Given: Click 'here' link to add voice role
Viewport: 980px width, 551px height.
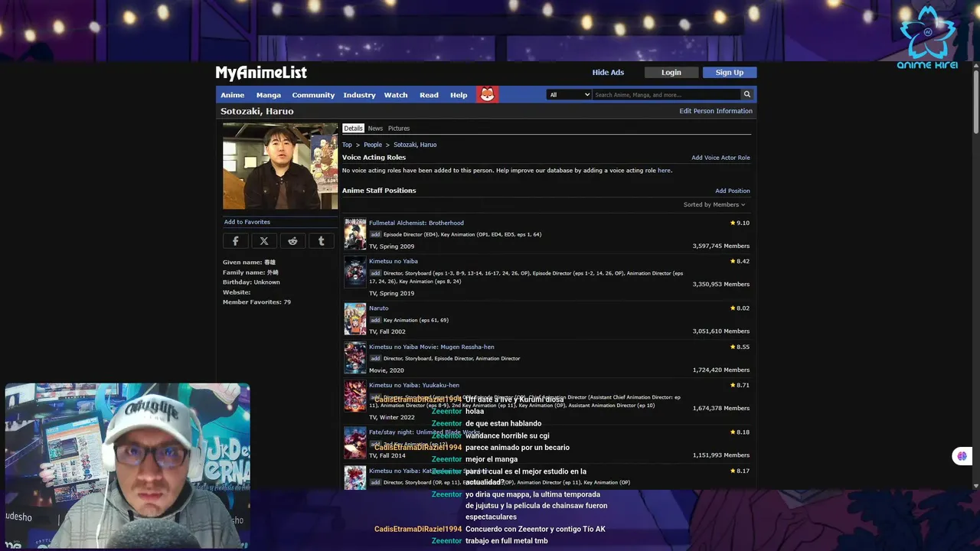Looking at the screenshot, I should (x=664, y=171).
